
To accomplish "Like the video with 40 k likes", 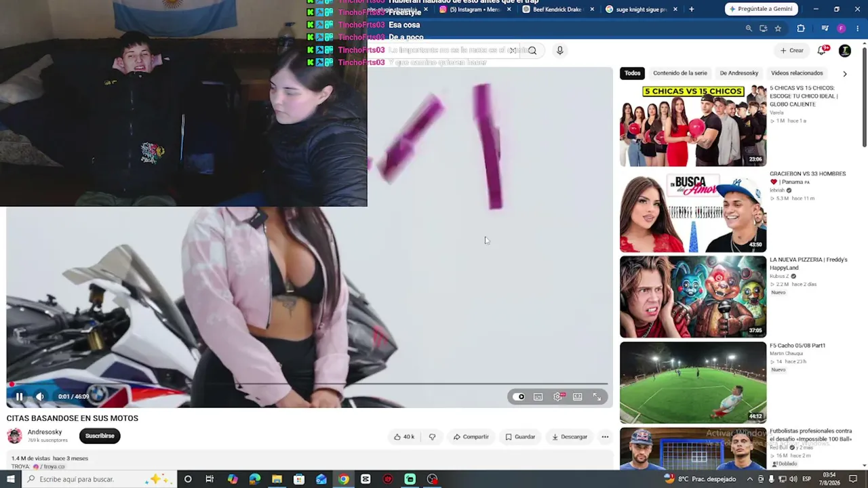I will point(404,436).
